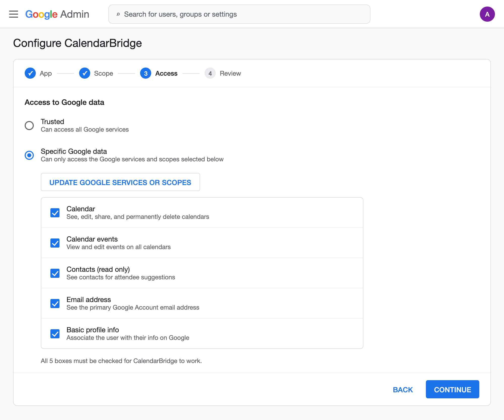Select the Specific Google data radio
504x420 pixels.
tap(29, 155)
